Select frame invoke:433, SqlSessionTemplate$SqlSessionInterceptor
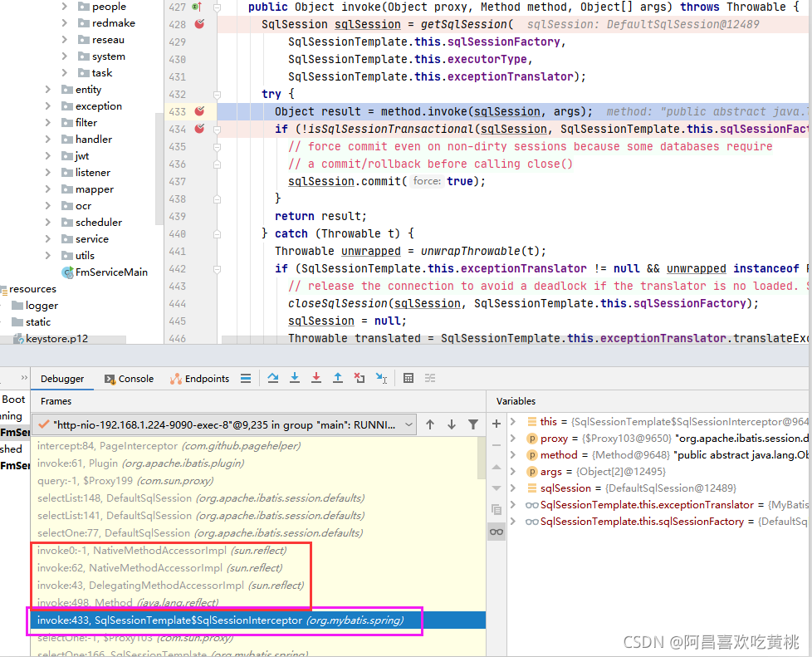The height and width of the screenshot is (657, 812). [x=258, y=620]
